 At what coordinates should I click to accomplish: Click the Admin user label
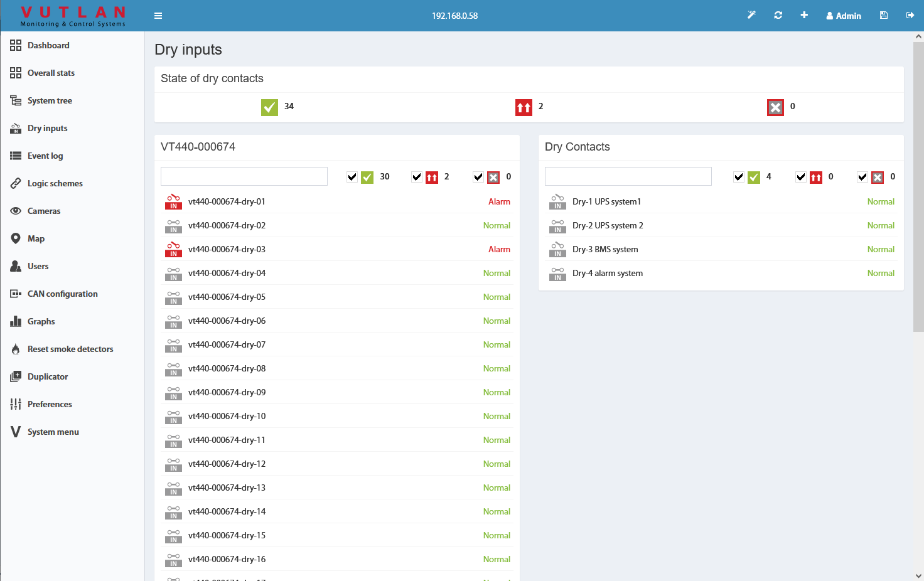click(x=844, y=15)
